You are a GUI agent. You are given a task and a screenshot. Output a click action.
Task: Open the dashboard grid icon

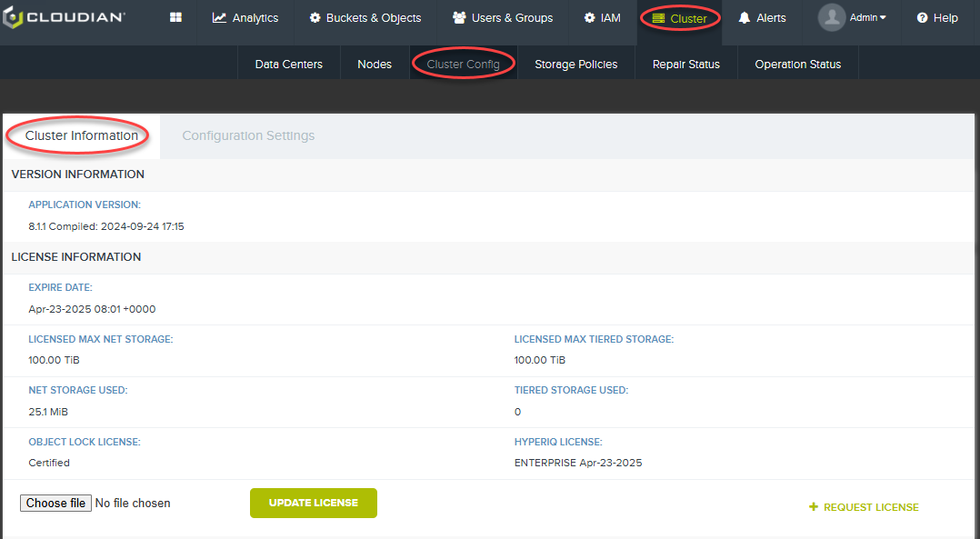pos(175,17)
